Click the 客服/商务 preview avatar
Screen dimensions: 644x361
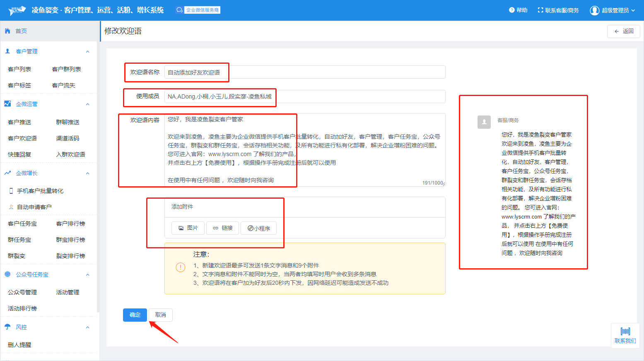484,122
